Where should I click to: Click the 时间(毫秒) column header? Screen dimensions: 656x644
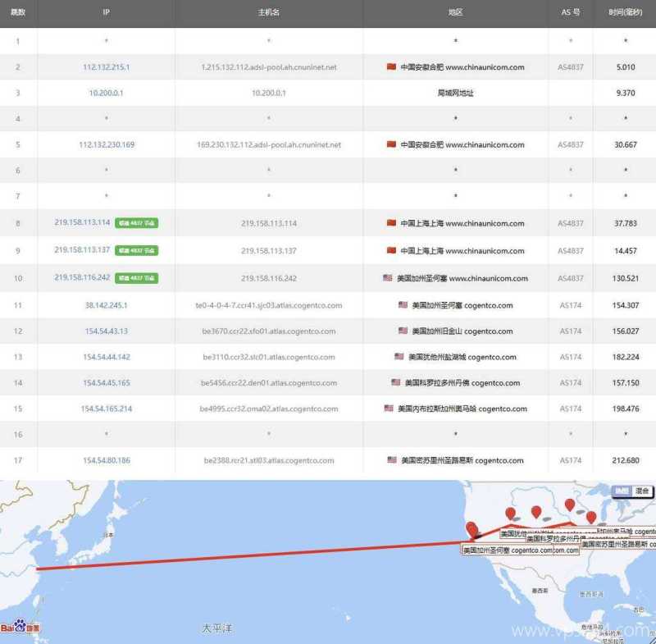[x=625, y=13]
